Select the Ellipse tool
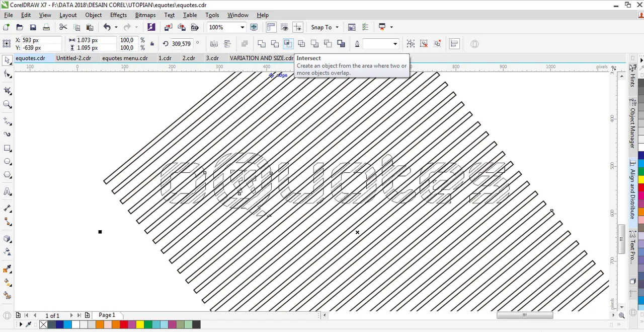Image resolution: width=644 pixels, height=332 pixels. pos(8,162)
